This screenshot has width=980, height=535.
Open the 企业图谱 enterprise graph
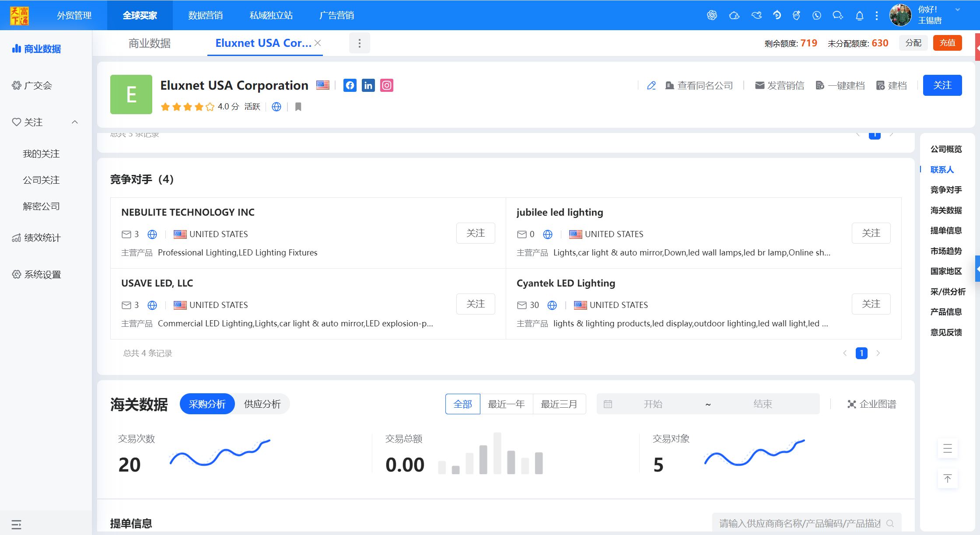pos(872,404)
